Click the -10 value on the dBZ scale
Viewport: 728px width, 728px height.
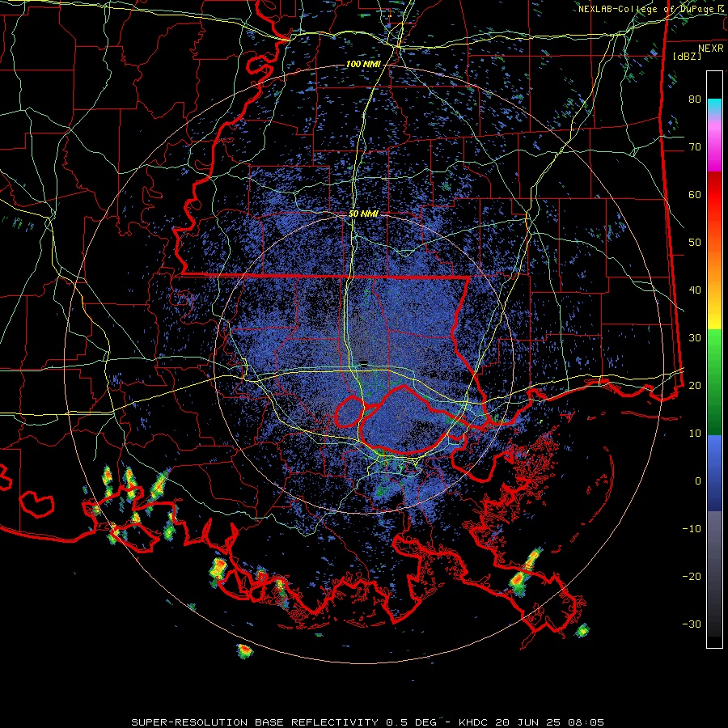[692, 529]
